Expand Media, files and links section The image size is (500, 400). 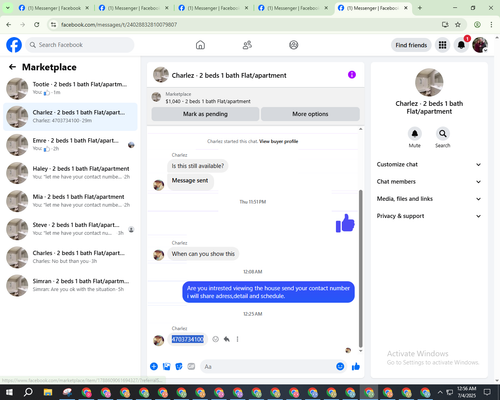(429, 199)
